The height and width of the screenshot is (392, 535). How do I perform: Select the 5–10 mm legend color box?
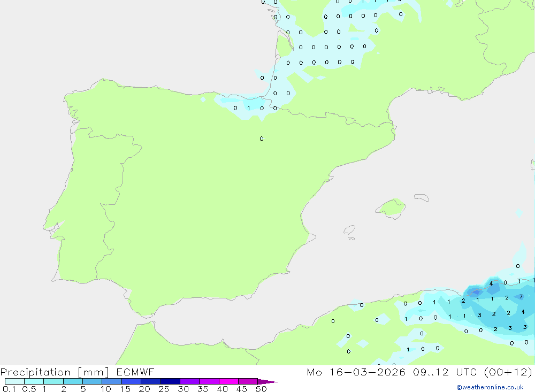(92, 381)
